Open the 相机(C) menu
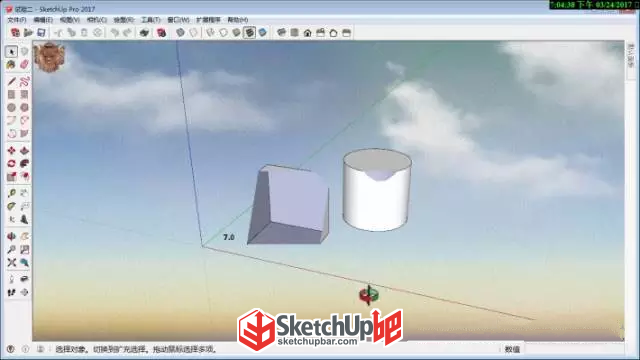This screenshot has width=640, height=360. (x=97, y=20)
